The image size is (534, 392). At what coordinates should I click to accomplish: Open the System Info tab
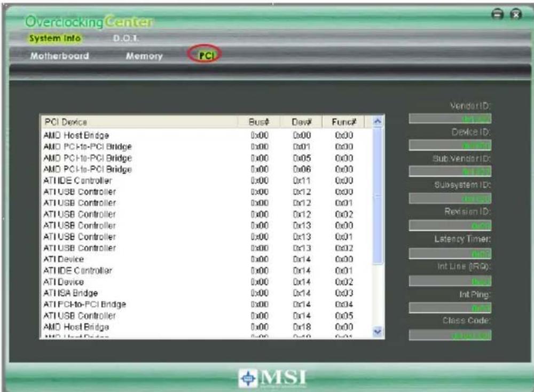tap(55, 38)
